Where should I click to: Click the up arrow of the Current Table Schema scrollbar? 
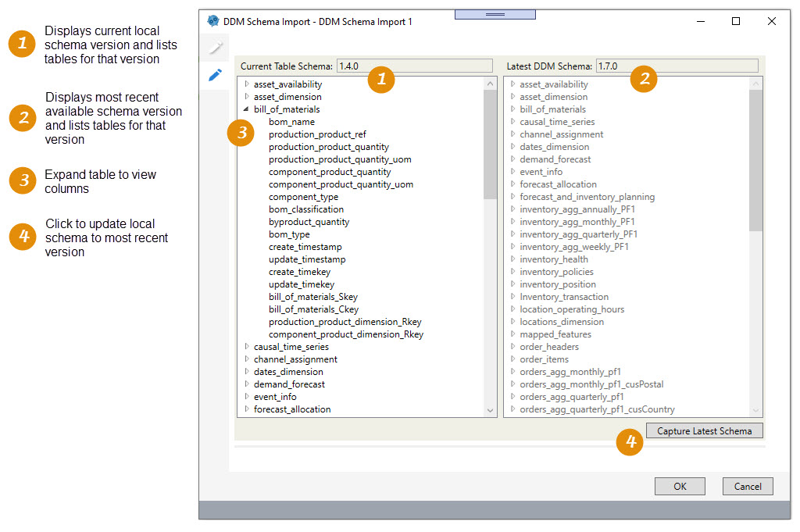pyautogui.click(x=491, y=84)
